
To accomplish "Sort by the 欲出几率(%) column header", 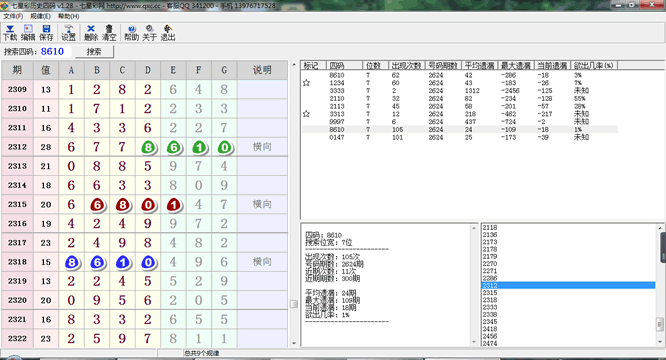I will tap(594, 65).
